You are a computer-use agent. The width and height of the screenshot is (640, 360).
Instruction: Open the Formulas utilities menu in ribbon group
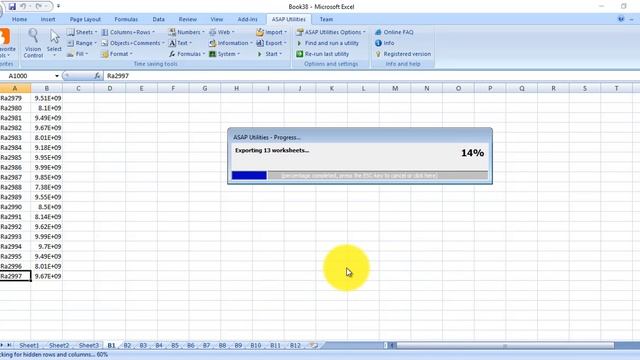click(187, 54)
